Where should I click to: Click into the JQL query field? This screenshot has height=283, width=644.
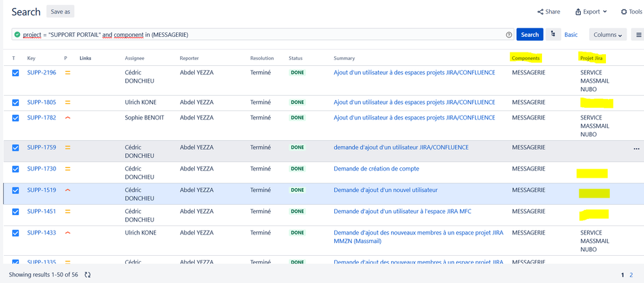(x=263, y=34)
